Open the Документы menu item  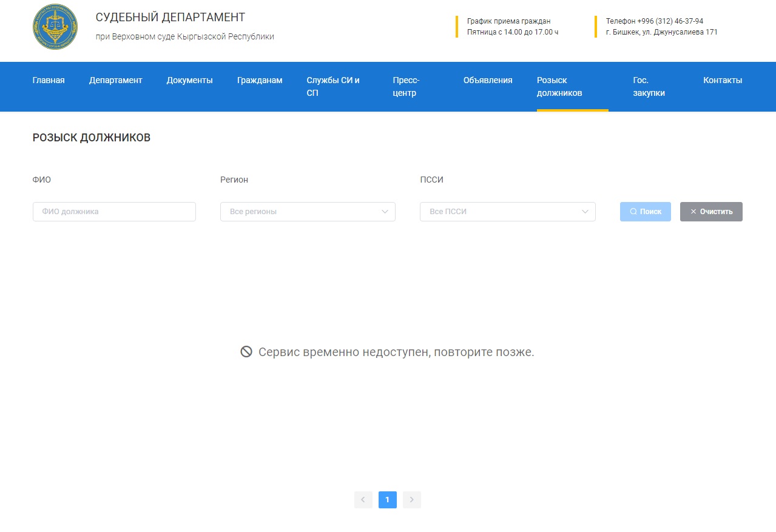pos(189,80)
